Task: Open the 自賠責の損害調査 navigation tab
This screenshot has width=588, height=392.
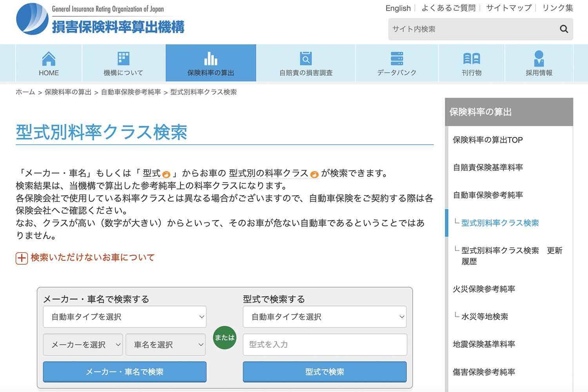Action: [x=306, y=63]
